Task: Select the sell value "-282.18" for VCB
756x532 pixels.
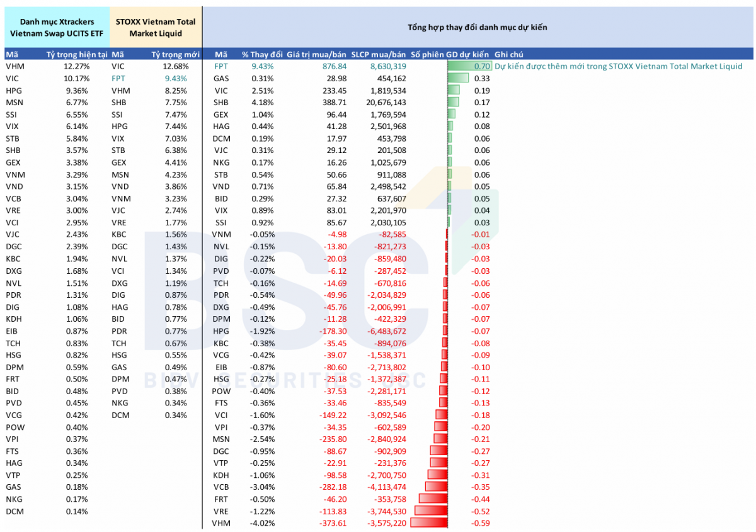Action: point(333,487)
